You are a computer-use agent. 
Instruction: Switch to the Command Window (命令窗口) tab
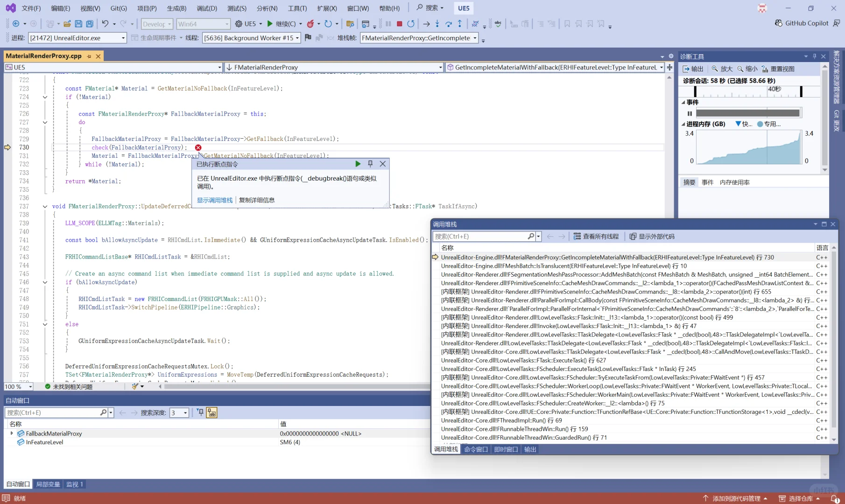pyautogui.click(x=476, y=449)
